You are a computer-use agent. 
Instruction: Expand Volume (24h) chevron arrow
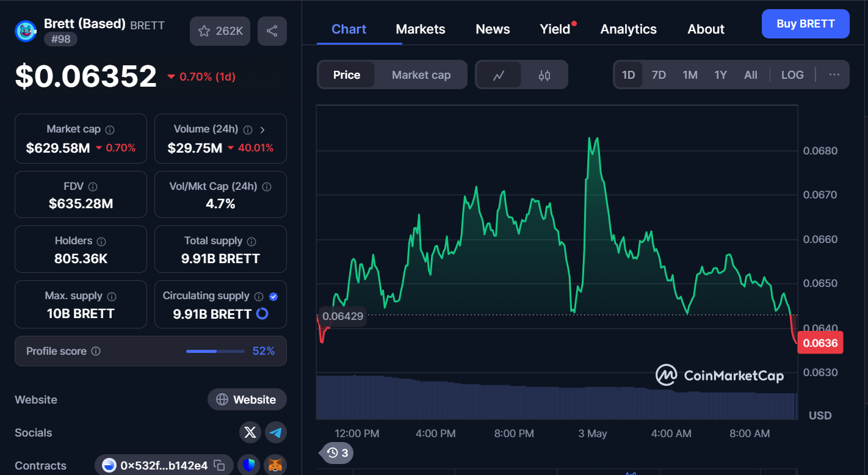262,129
